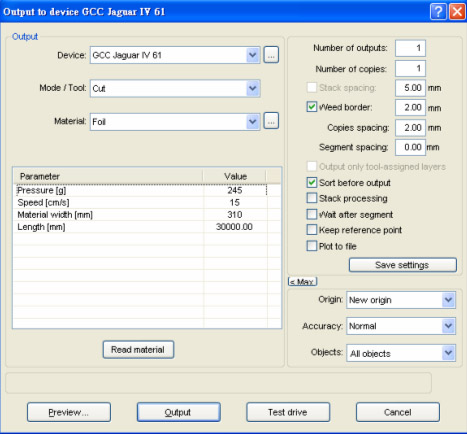Click the Output button
Screen dimensions: 467x434
(x=179, y=412)
